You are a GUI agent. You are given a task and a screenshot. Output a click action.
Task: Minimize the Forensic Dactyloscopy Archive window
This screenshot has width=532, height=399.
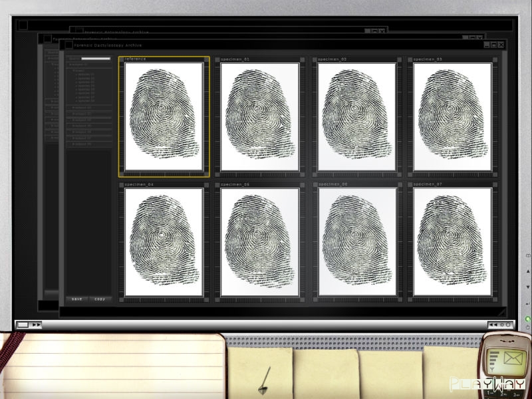[x=486, y=45]
